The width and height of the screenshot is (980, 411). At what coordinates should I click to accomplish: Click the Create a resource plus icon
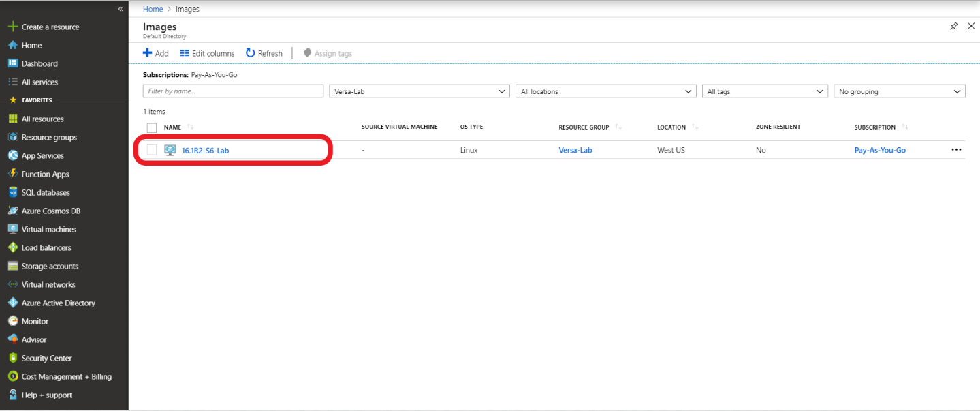pyautogui.click(x=12, y=27)
